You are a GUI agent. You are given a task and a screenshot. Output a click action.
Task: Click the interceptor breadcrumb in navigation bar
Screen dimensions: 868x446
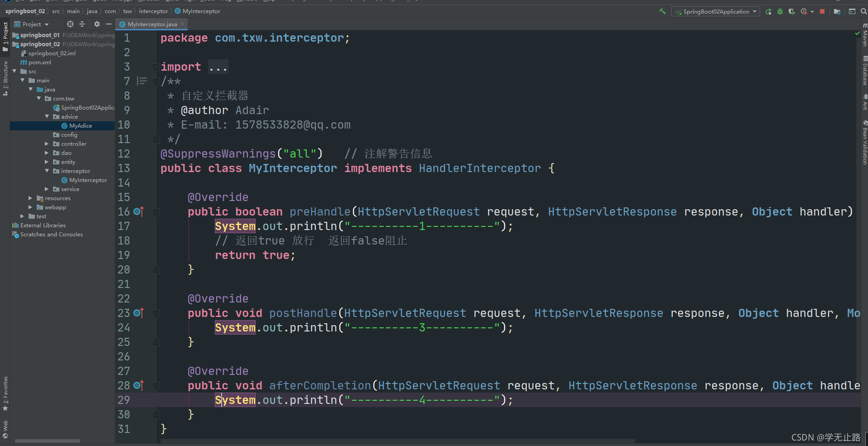[x=153, y=11]
